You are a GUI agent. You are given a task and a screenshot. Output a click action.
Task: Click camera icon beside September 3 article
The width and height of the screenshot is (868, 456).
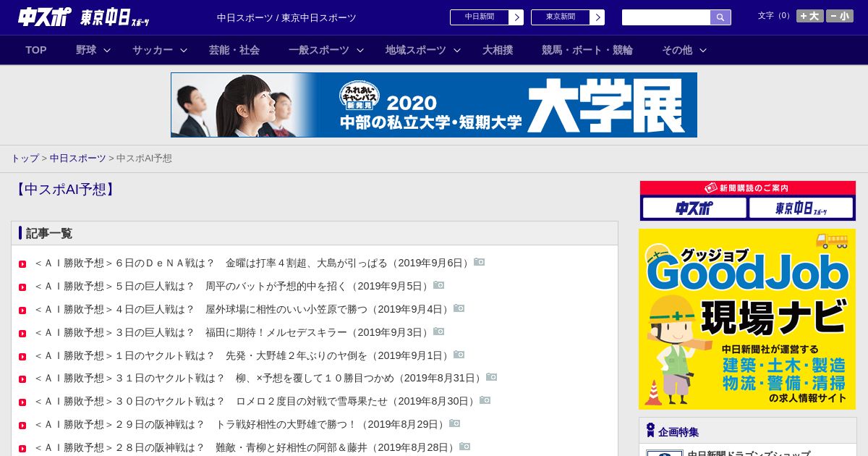(x=439, y=332)
